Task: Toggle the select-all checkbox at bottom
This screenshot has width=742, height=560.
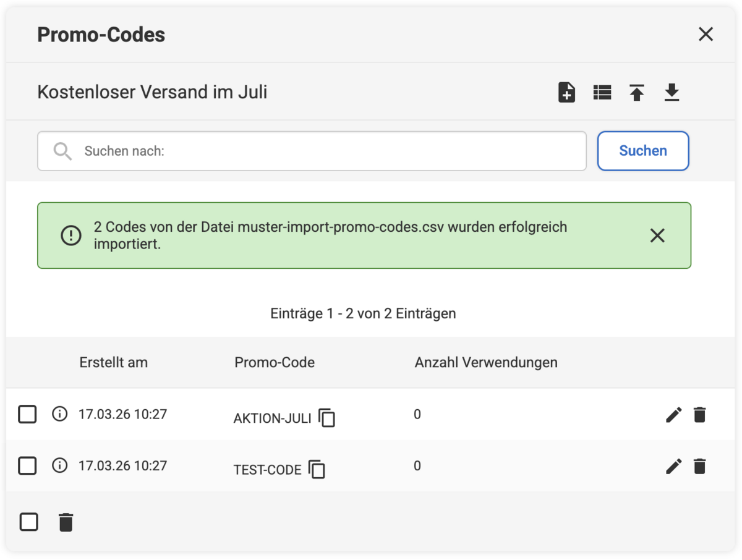Action: click(28, 522)
